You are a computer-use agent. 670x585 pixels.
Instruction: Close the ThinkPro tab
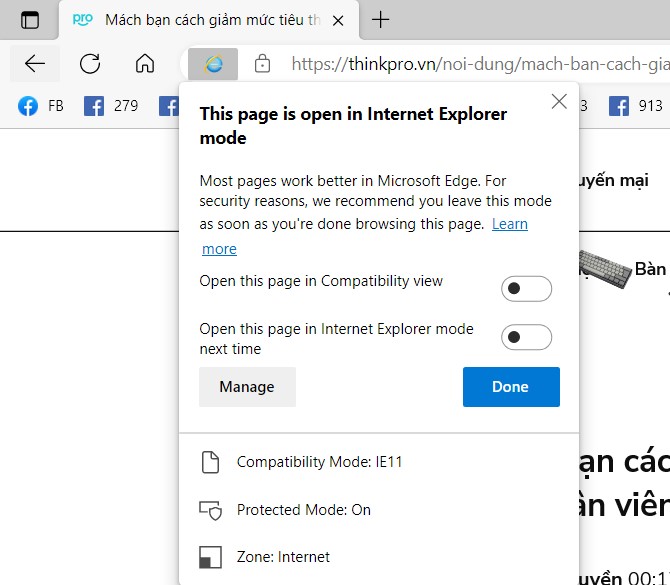pos(338,21)
